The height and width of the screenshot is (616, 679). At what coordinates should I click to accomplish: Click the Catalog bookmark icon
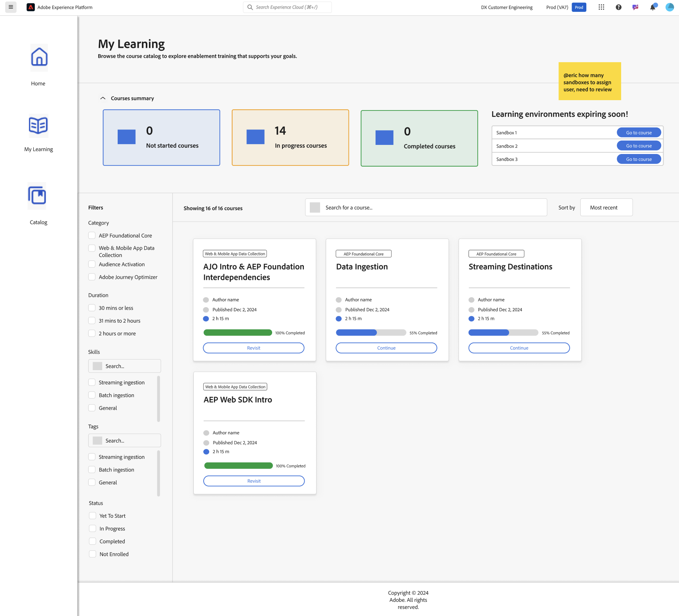pyautogui.click(x=37, y=196)
